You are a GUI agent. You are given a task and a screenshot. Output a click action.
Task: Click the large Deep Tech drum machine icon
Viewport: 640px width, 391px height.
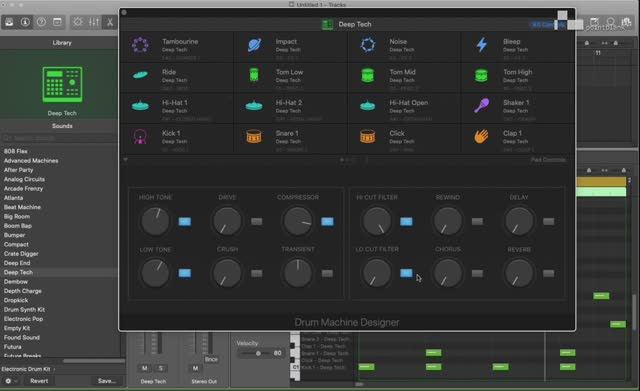(62, 84)
